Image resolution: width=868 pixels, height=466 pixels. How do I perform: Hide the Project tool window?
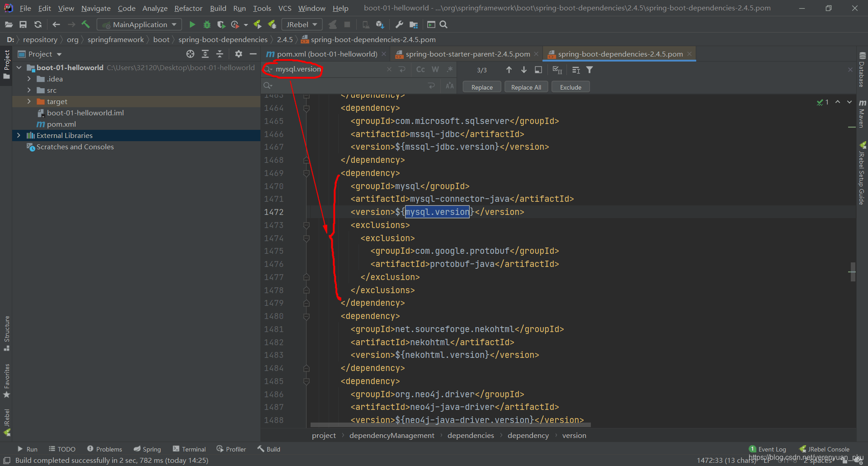point(253,54)
